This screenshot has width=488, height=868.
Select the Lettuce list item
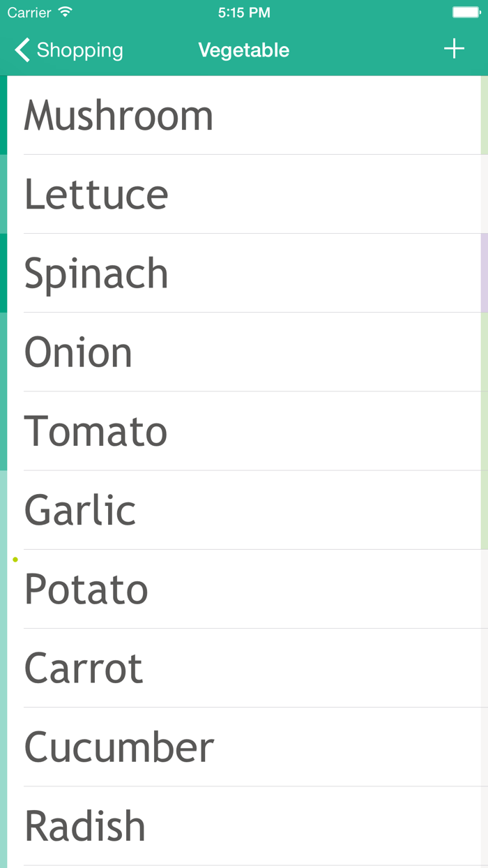[96, 194]
